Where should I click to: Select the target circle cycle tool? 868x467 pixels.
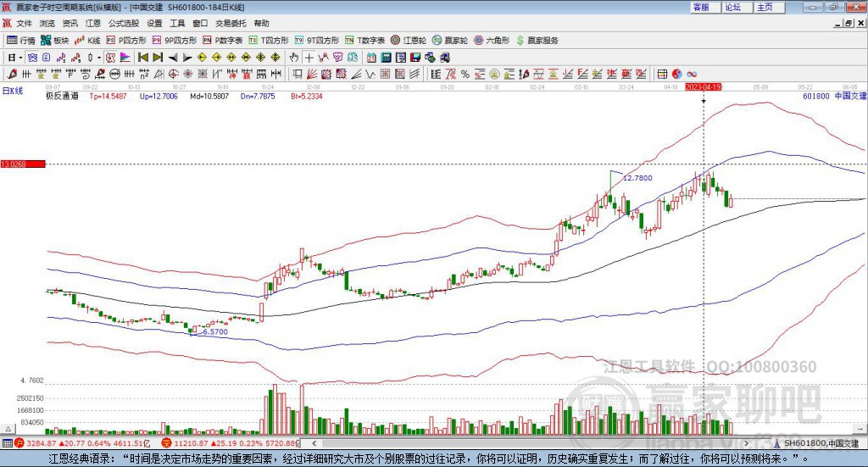coord(173,74)
